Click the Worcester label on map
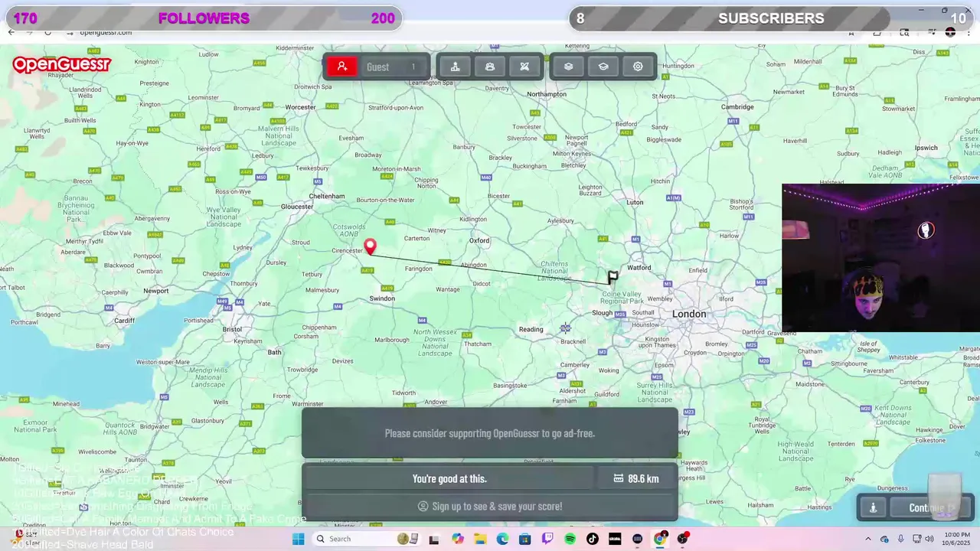980x551 pixels. pos(300,107)
